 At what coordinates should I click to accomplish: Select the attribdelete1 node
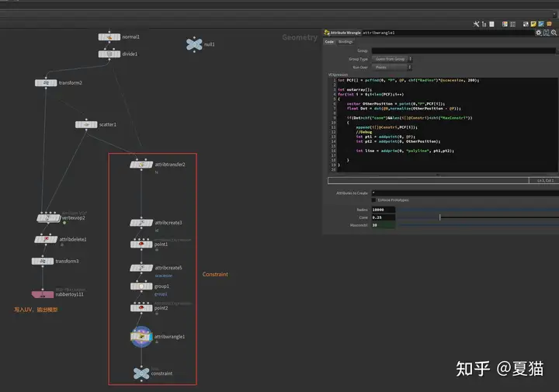[x=46, y=240]
